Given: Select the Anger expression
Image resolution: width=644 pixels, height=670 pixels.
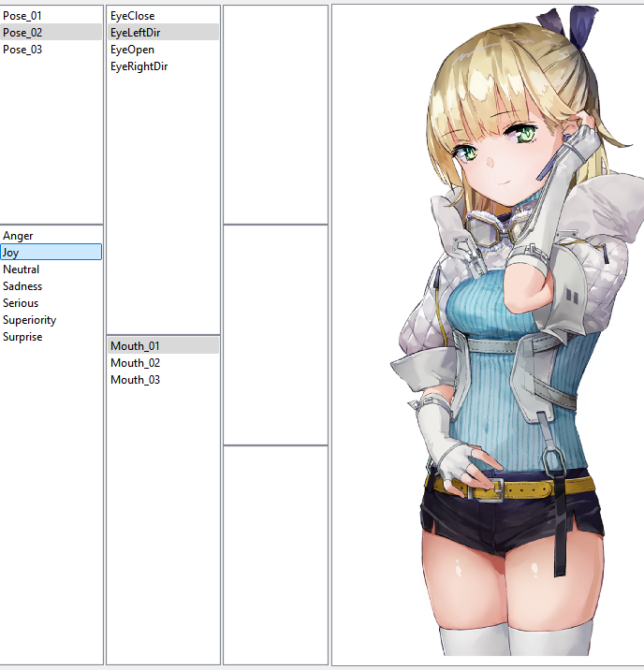Looking at the screenshot, I should 51,236.
